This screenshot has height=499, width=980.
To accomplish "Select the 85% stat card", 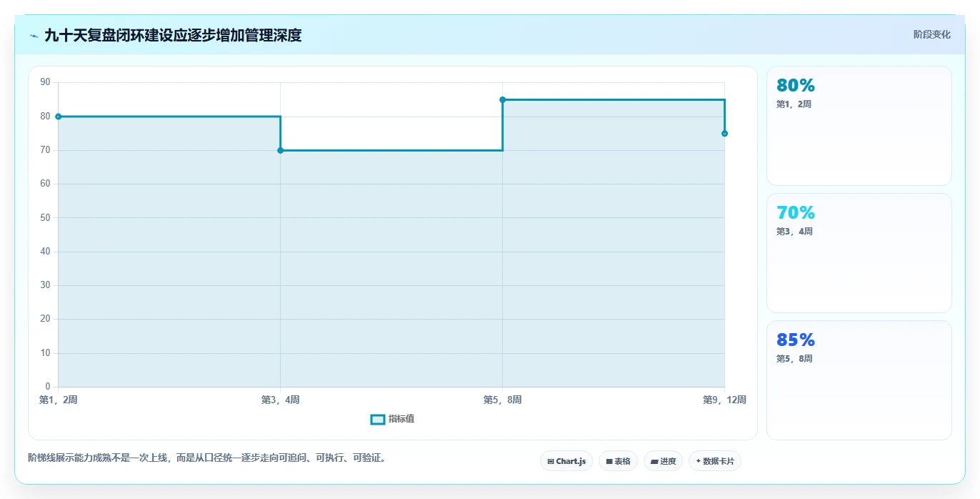I will coord(859,380).
